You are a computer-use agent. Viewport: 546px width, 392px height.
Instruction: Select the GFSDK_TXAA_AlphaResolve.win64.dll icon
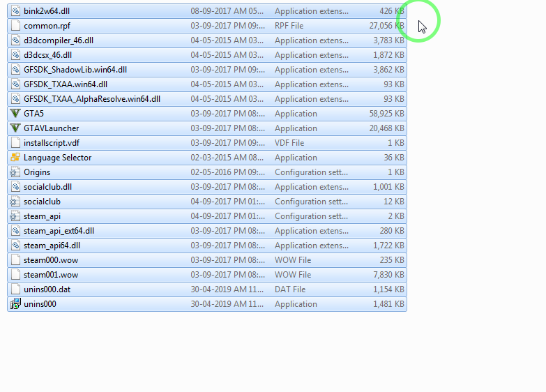click(x=15, y=99)
